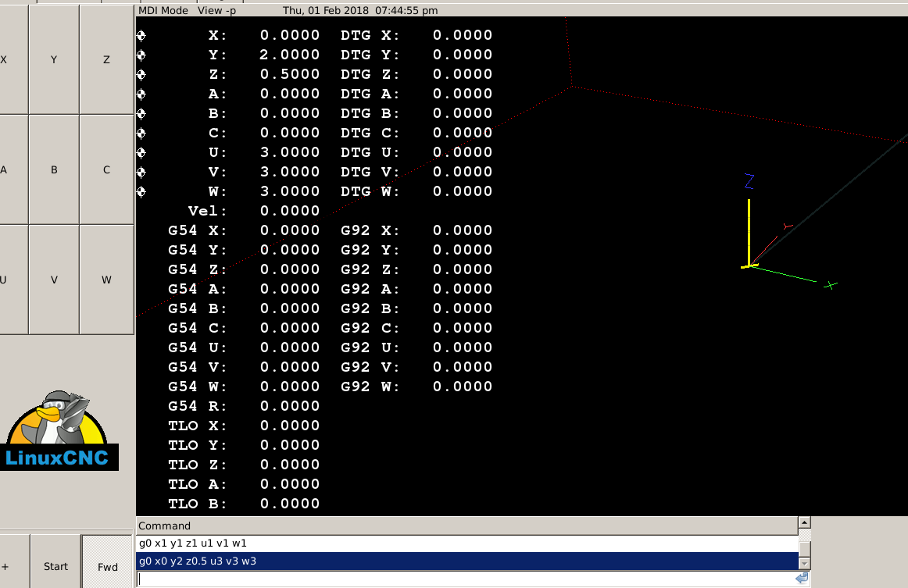908x588 pixels.
Task: Click the enter arrow icon in MDI entry
Action: tap(802, 579)
